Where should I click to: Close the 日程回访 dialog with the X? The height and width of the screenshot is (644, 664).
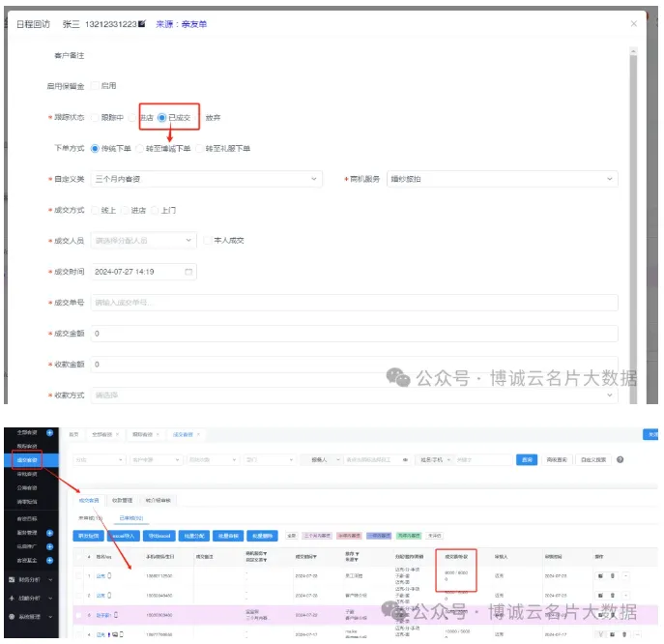[634, 23]
